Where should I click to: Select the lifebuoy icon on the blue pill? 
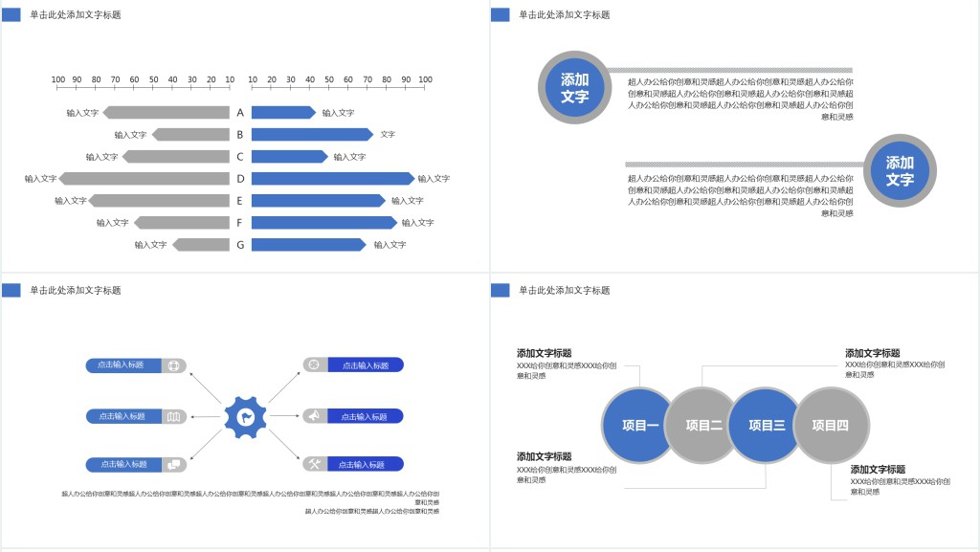[173, 364]
